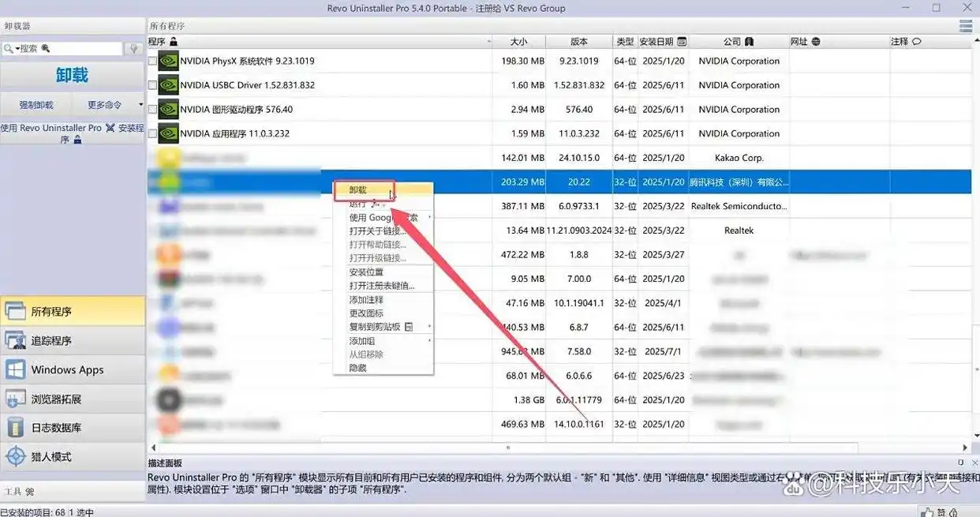980x517 pixels.
Task: Choose 卸载 from the context menu
Action: pyautogui.click(x=383, y=190)
